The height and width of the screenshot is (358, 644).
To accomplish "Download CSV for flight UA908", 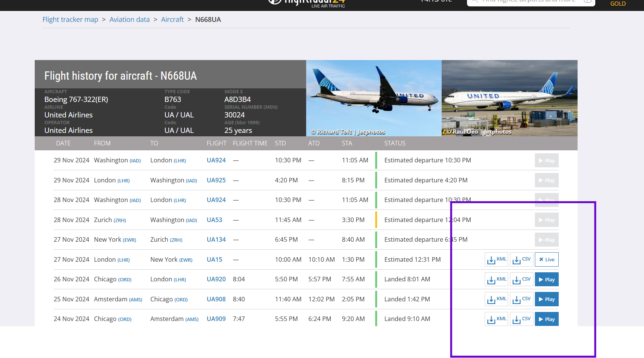I will point(521,299).
